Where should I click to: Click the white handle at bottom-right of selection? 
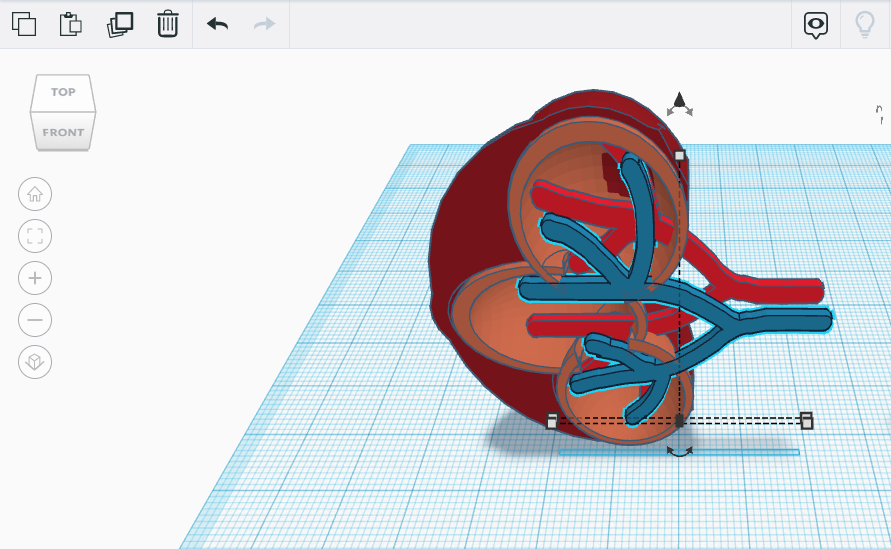point(806,421)
